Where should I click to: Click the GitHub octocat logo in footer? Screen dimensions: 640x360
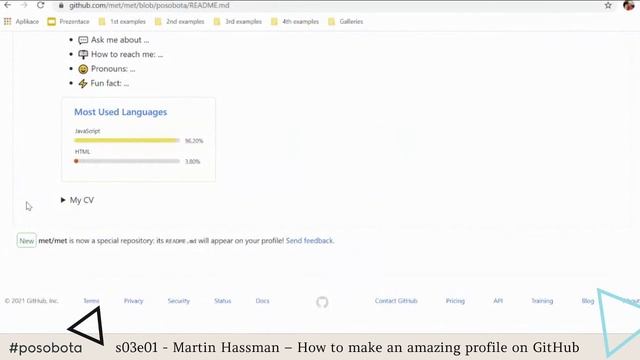[322, 302]
